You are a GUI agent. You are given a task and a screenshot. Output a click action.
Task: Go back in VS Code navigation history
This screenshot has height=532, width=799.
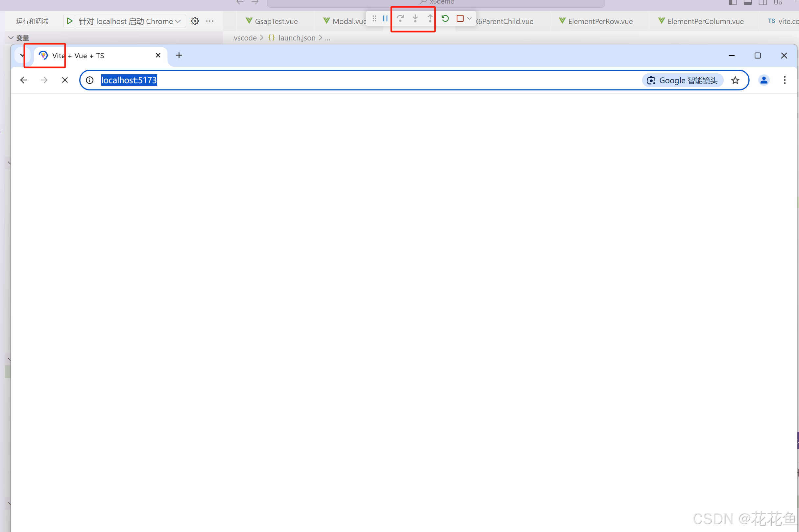240,2
